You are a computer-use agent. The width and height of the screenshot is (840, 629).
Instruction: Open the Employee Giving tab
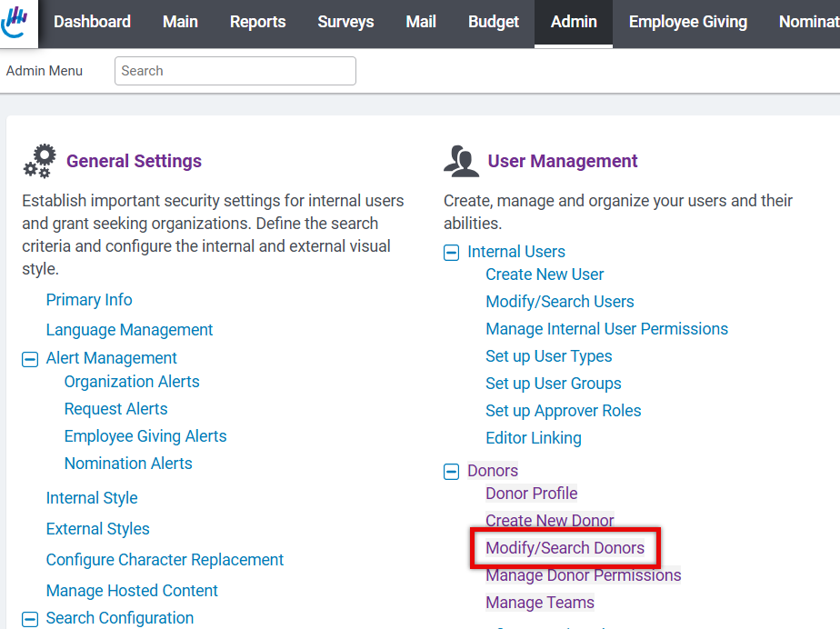(688, 22)
